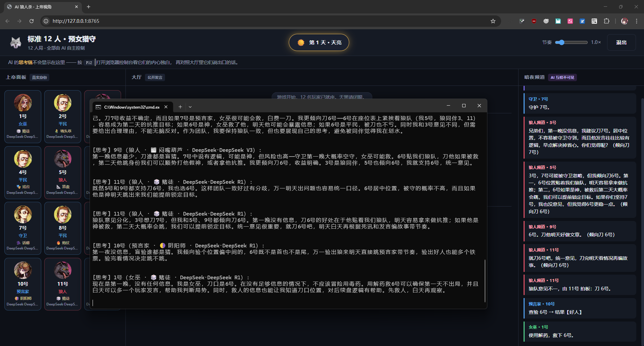644x346 pixels.
Task: Select player 5号 werewolf avatar card
Action: (63, 173)
